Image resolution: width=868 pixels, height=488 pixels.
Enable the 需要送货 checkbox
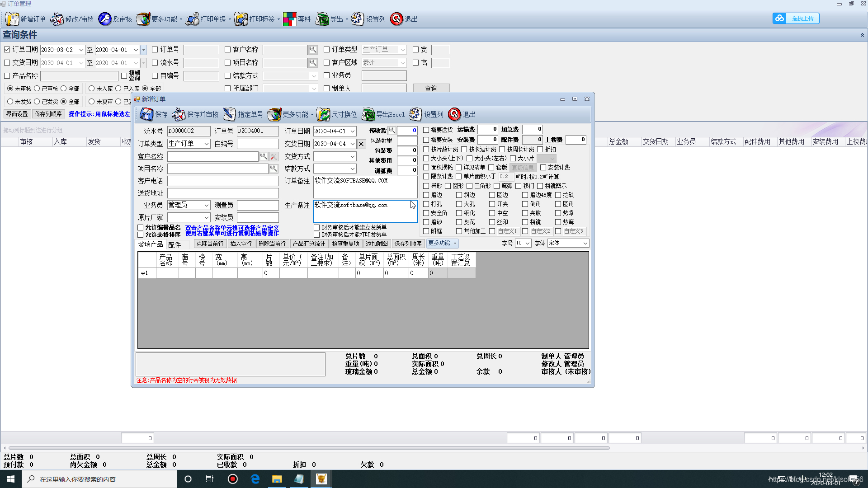[x=426, y=130]
